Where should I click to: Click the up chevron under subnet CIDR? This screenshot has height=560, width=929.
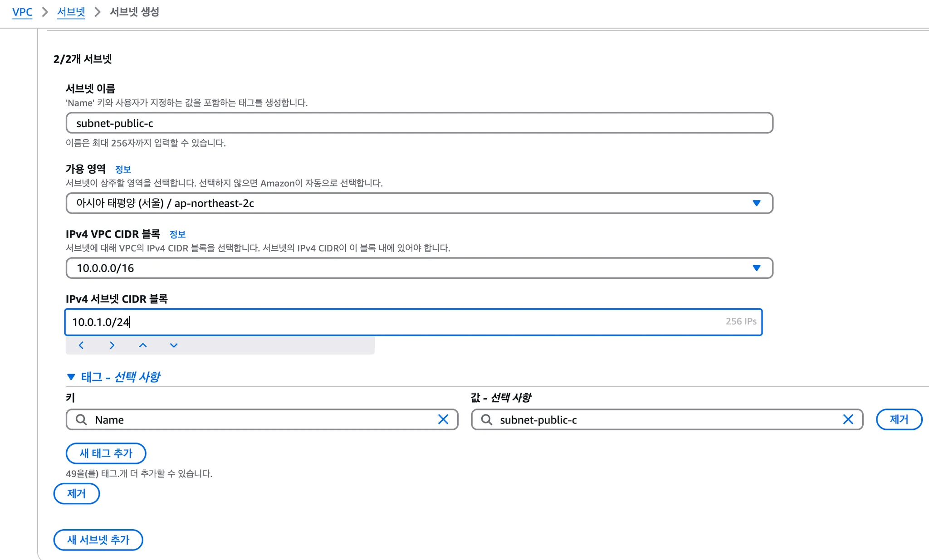click(143, 345)
